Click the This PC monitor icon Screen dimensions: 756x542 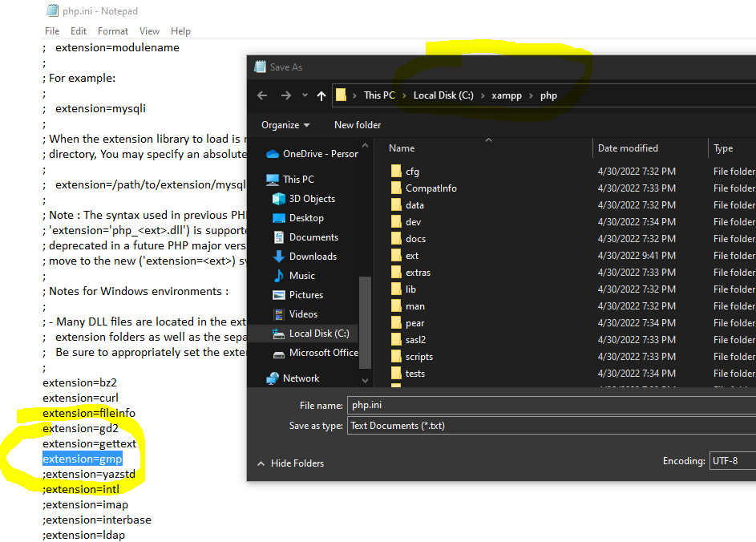pyautogui.click(x=273, y=180)
